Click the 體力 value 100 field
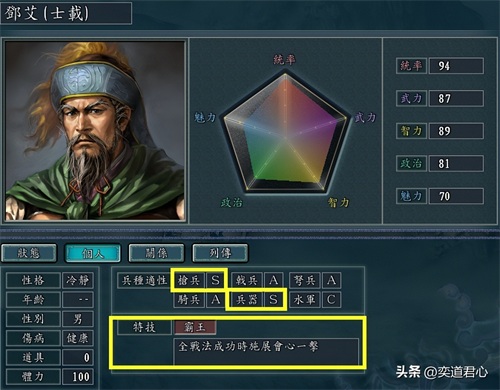500x390 pixels. (78, 377)
